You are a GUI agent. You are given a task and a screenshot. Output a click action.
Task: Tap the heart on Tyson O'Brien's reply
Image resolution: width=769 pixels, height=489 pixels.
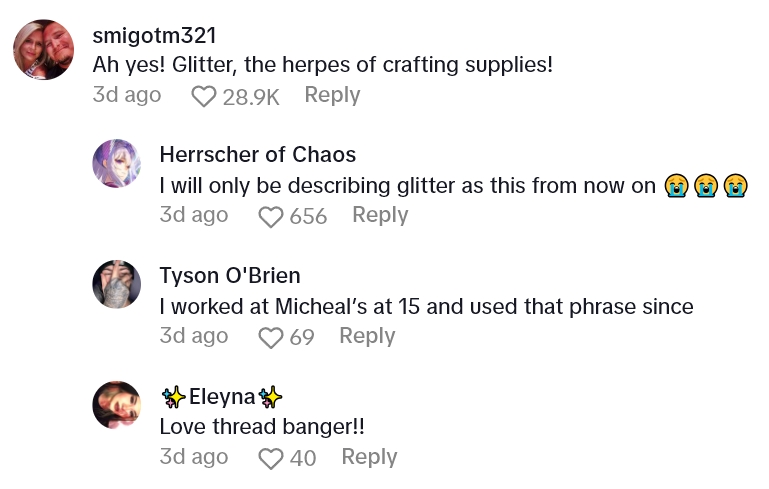pos(271,337)
